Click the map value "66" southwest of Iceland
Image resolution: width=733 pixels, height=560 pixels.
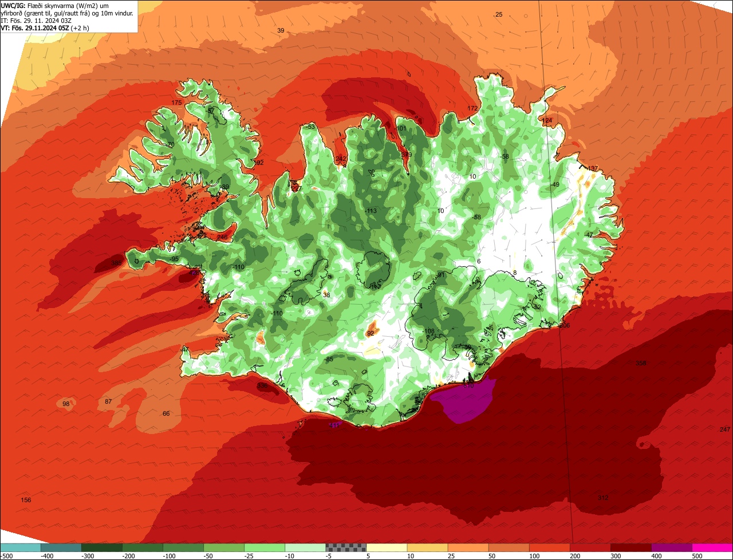pyautogui.click(x=166, y=413)
